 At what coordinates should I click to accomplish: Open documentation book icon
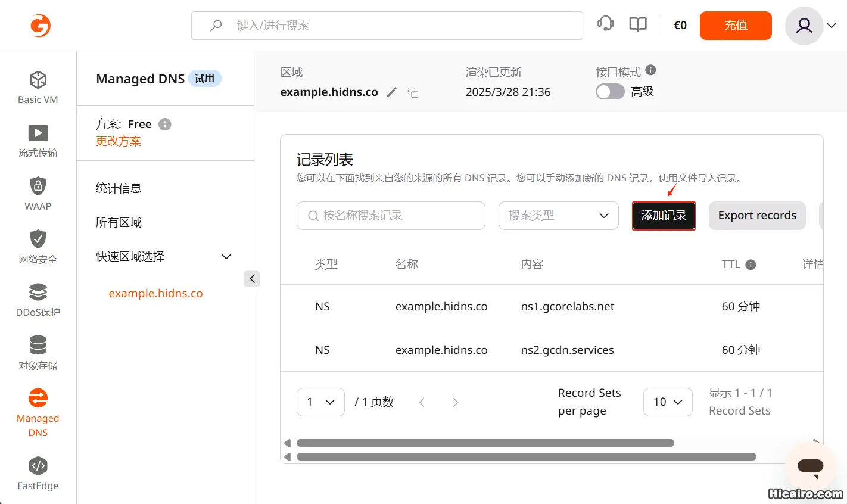pyautogui.click(x=638, y=24)
